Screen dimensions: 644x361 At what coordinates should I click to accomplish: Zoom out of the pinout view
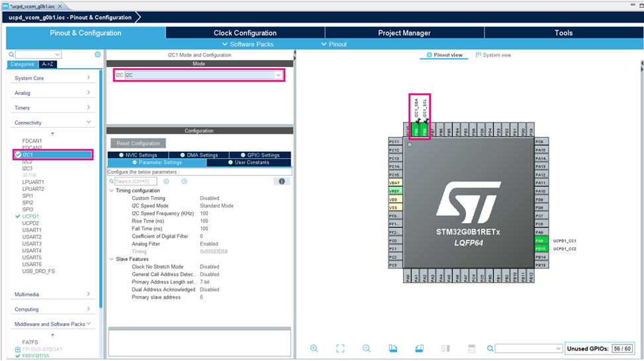(x=367, y=348)
